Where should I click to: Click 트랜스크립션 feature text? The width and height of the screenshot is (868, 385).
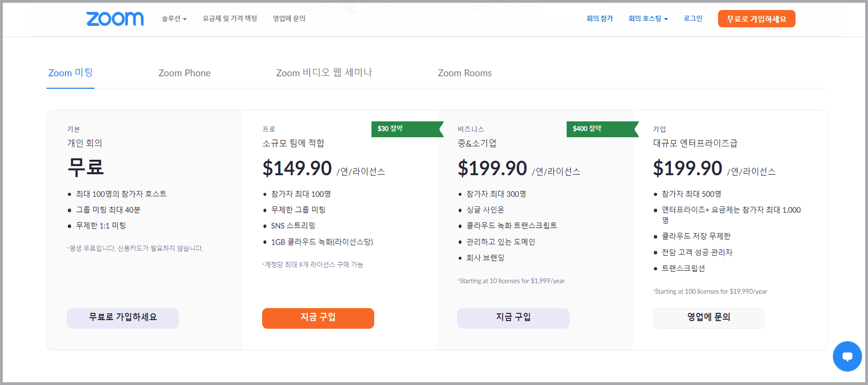click(x=683, y=268)
